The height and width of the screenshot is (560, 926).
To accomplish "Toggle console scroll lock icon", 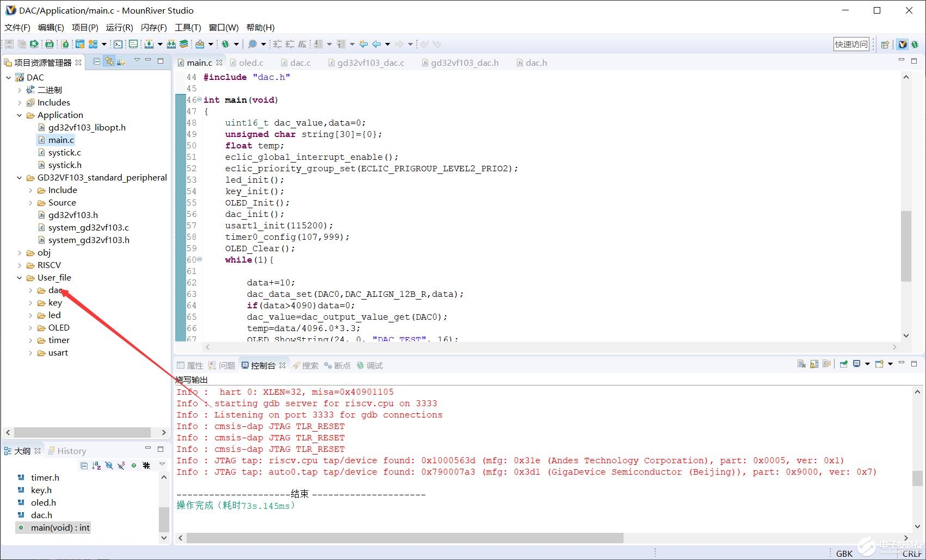I will pyautogui.click(x=814, y=364).
